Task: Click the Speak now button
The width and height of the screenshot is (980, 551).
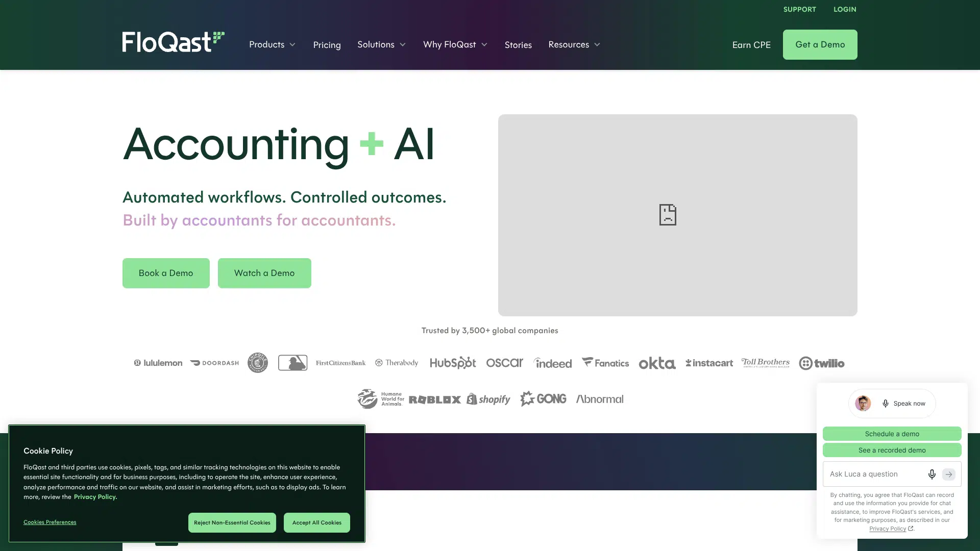Action: coord(892,403)
